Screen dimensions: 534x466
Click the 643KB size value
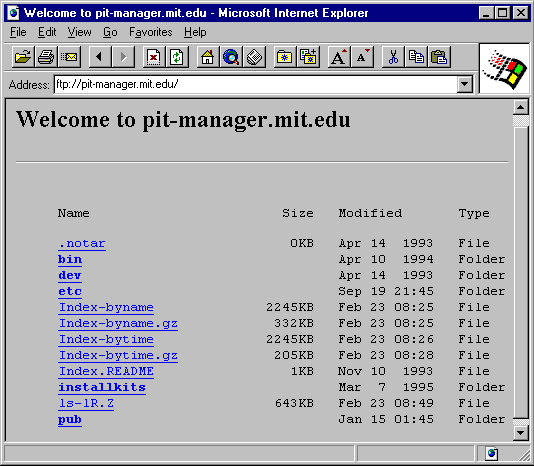294,404
